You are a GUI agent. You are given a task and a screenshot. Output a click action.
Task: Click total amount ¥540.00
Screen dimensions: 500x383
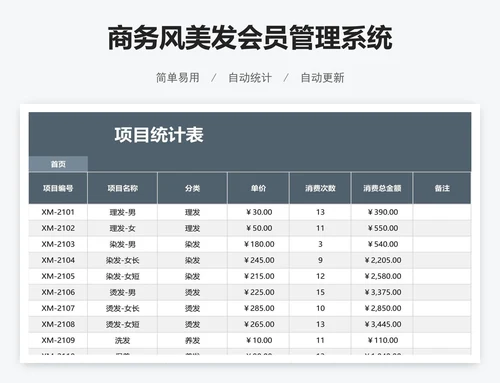383,244
